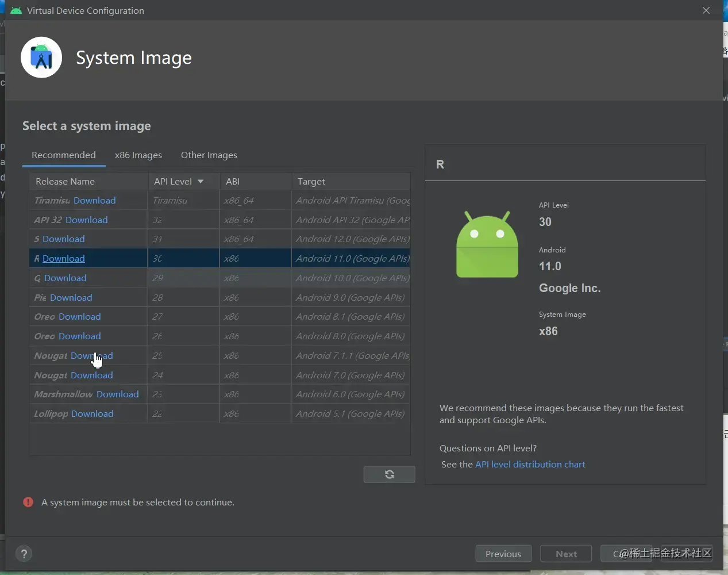The width and height of the screenshot is (728, 575).
Task: Click the red error warning icon
Action: [x=28, y=502]
